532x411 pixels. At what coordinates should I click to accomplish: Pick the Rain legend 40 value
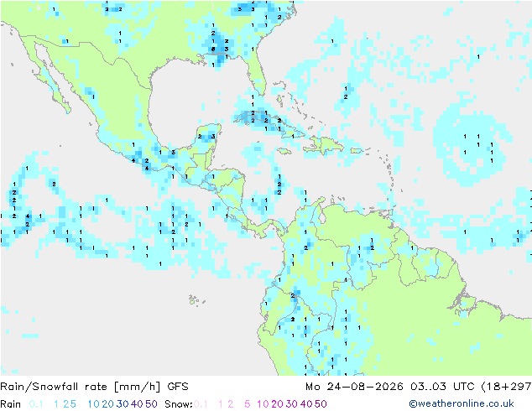click(x=137, y=404)
